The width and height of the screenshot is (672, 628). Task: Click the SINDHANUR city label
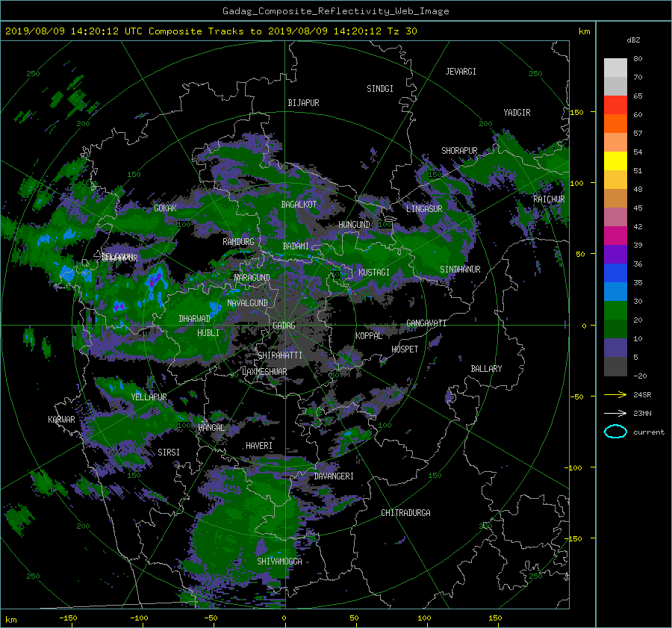[460, 270]
